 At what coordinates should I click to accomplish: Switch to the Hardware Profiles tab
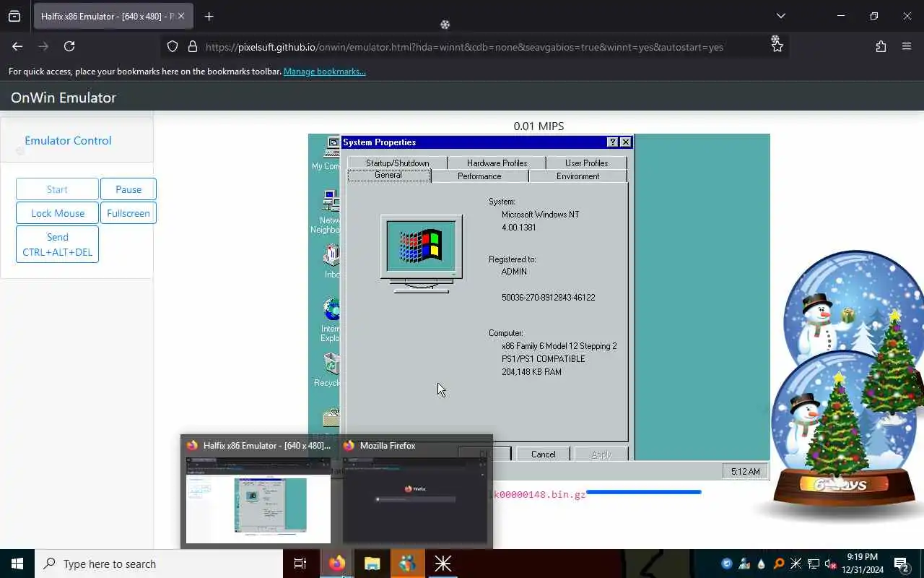tap(497, 163)
